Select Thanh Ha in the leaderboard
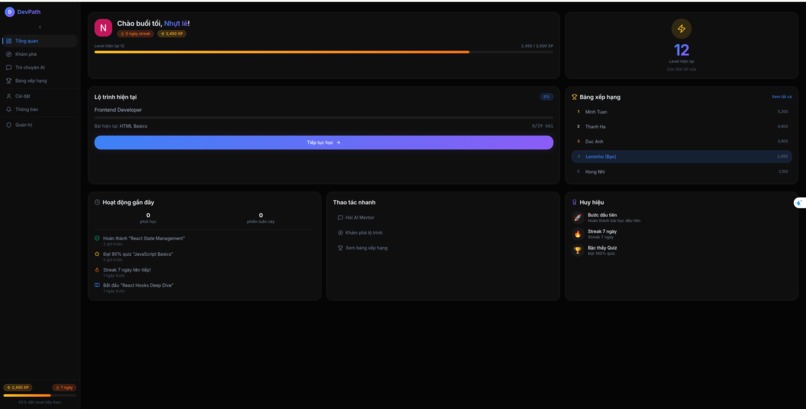This screenshot has width=806, height=409. (681, 126)
